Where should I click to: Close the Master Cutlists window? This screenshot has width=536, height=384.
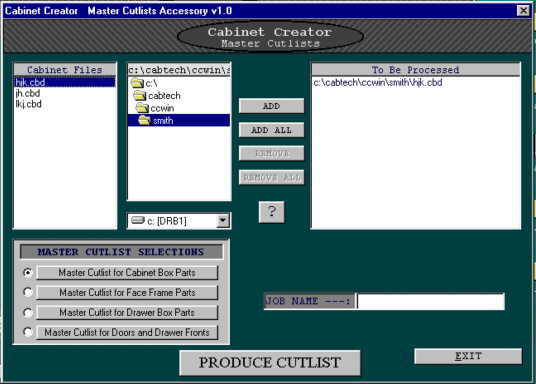click(523, 11)
